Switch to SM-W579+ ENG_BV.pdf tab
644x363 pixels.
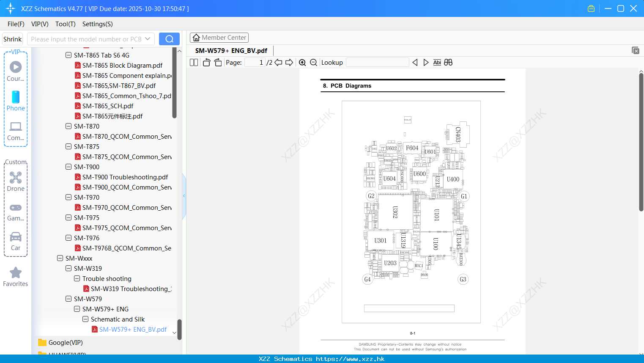tap(231, 50)
